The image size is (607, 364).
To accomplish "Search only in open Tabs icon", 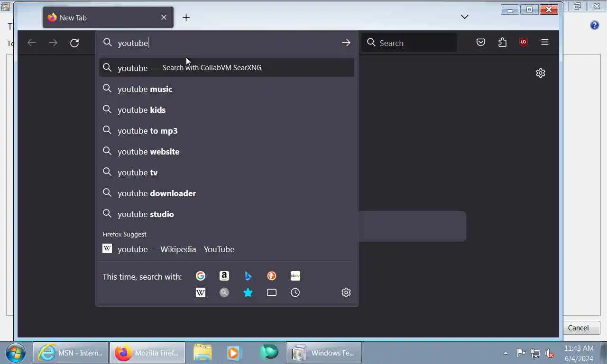I will [x=272, y=292].
